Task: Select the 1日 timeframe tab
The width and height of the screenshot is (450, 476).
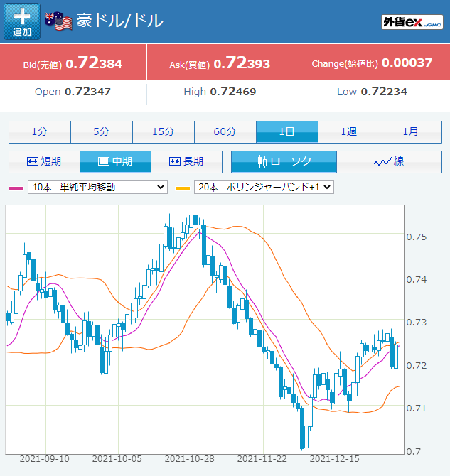Action: pyautogui.click(x=287, y=131)
